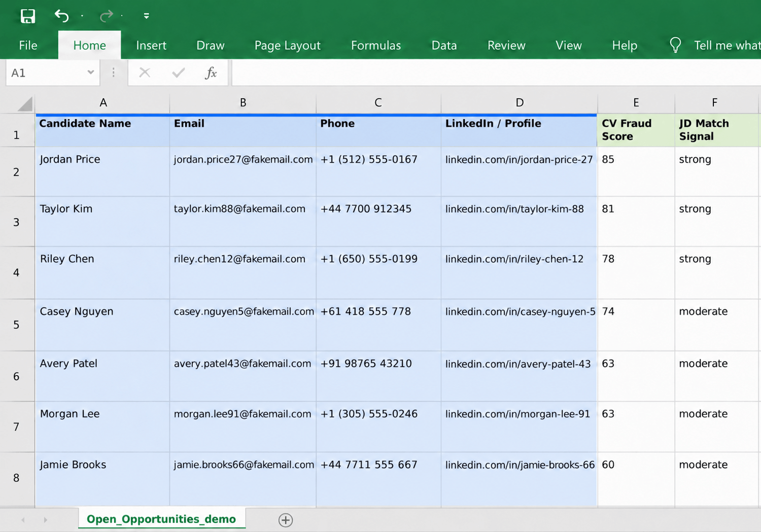This screenshot has width=761, height=532.
Task: Click the previous sheet navigation arrow
Action: tap(23, 520)
